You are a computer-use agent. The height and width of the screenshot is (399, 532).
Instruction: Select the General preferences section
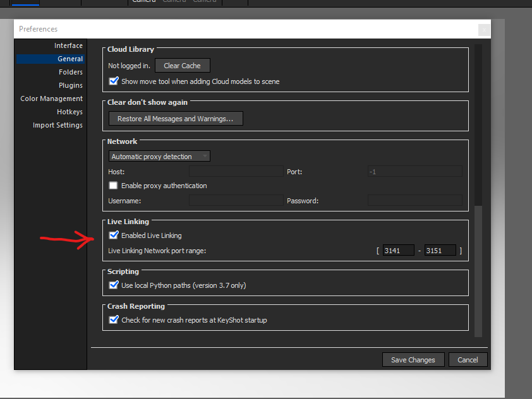click(70, 59)
